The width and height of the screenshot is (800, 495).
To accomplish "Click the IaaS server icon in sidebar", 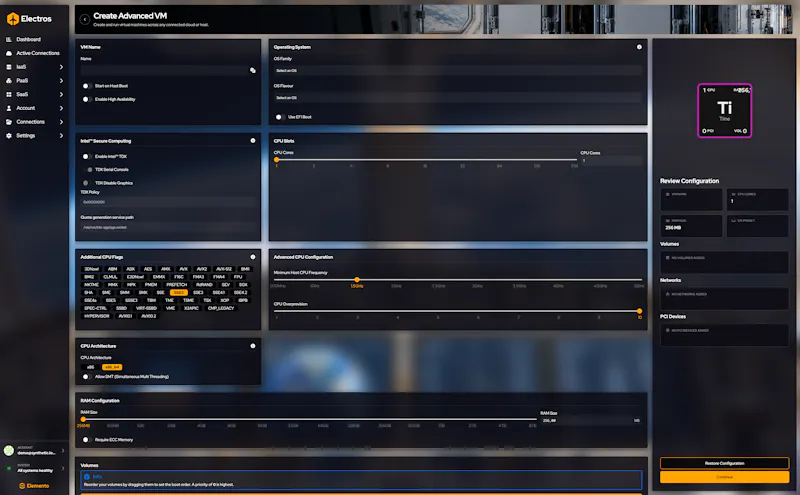I will (9, 67).
